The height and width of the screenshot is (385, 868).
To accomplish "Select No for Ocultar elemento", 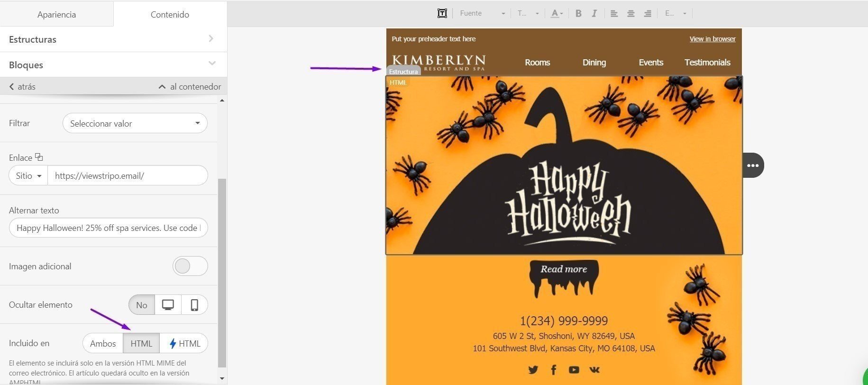I will 141,305.
